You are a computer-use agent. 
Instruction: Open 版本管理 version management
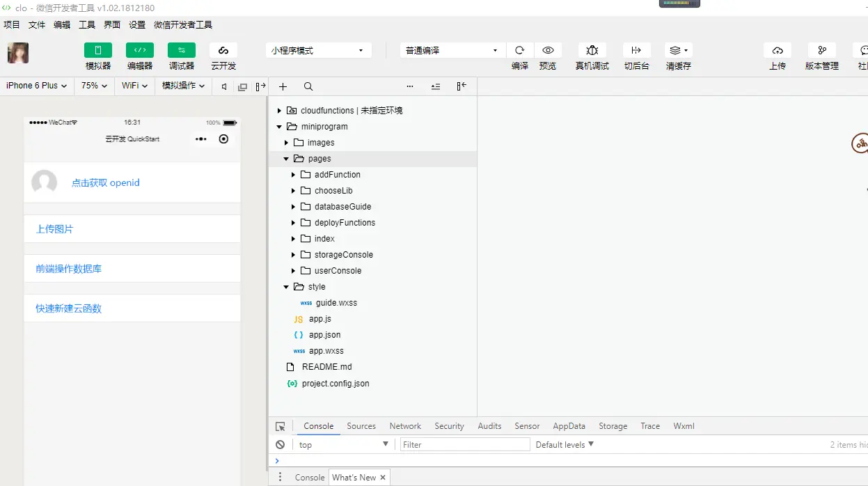click(822, 50)
